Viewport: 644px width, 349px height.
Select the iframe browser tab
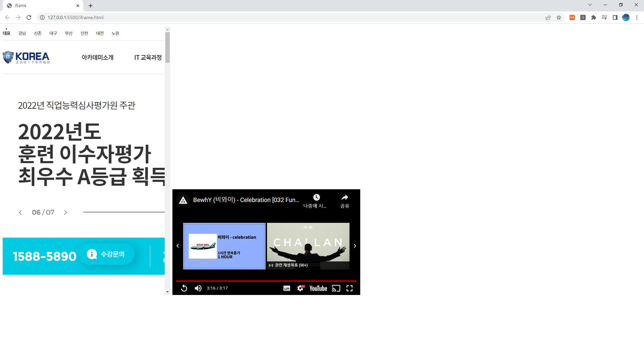pyautogui.click(x=43, y=6)
